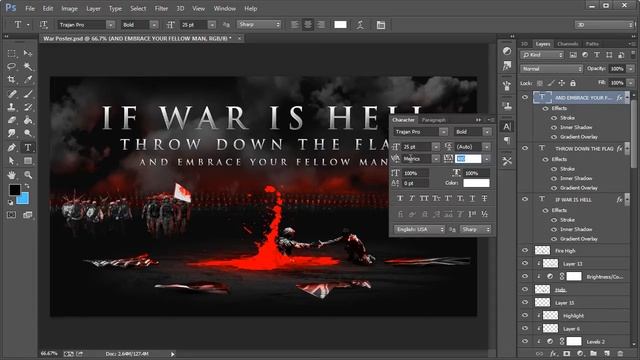
Task: Select the Brush tool
Action: [28, 94]
